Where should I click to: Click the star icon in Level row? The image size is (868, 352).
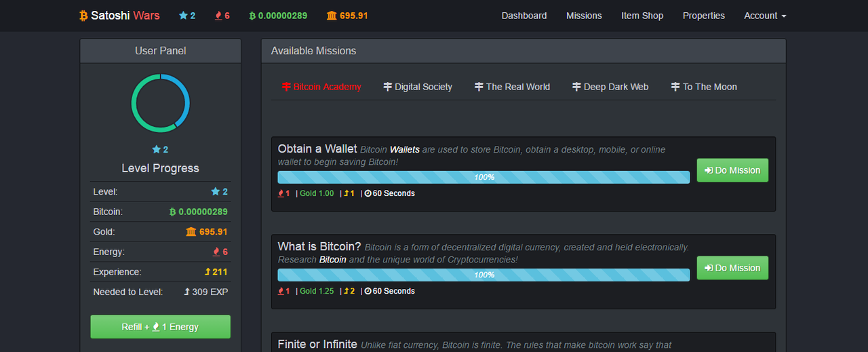216,191
